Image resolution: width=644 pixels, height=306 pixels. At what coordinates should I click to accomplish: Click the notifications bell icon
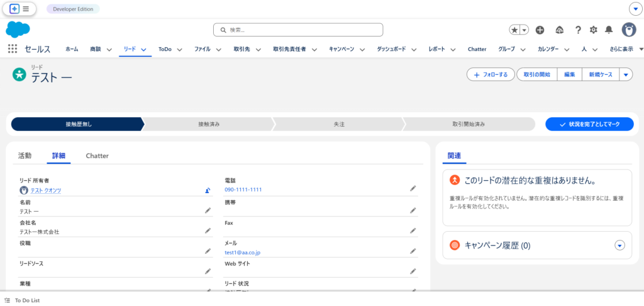click(609, 30)
